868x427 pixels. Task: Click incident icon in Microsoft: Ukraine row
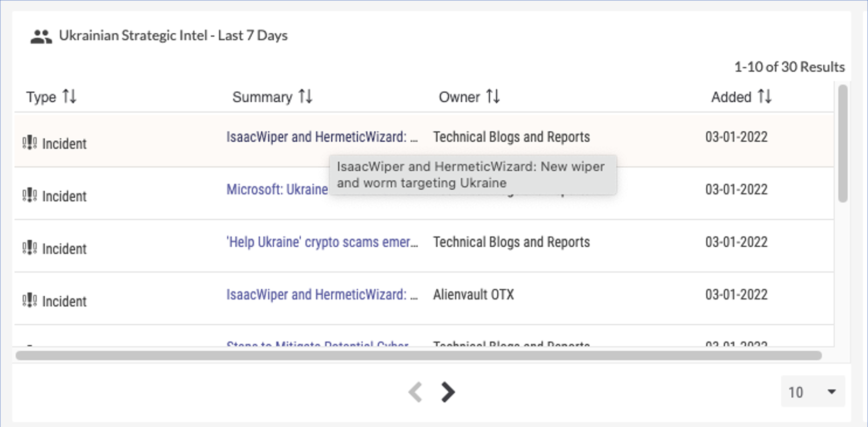point(30,195)
